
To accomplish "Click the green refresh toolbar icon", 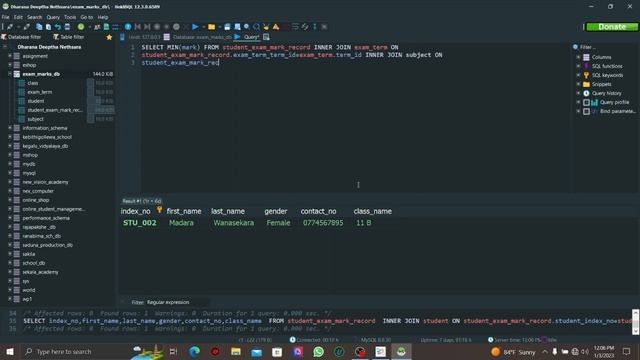I will pyautogui.click(x=81, y=27).
